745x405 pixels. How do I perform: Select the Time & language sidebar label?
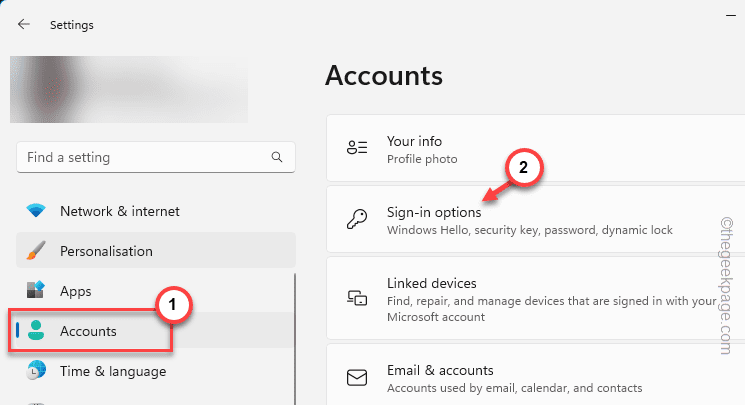tap(113, 371)
